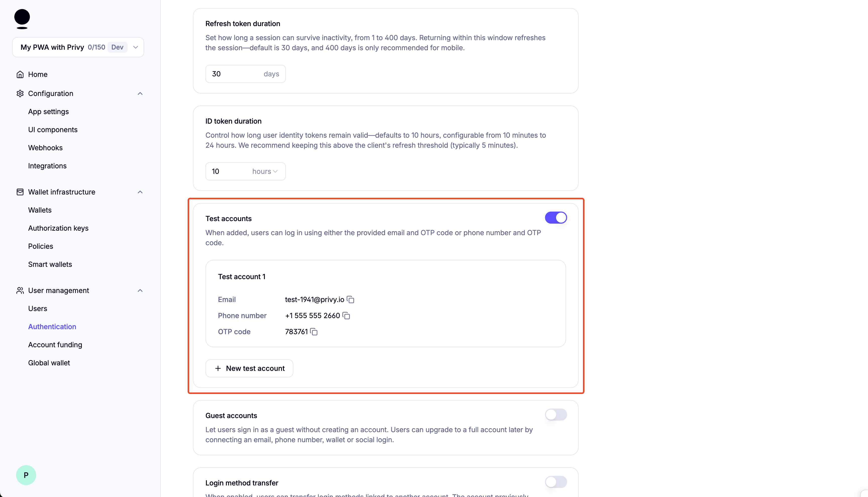Copy the test account email address

(351, 299)
